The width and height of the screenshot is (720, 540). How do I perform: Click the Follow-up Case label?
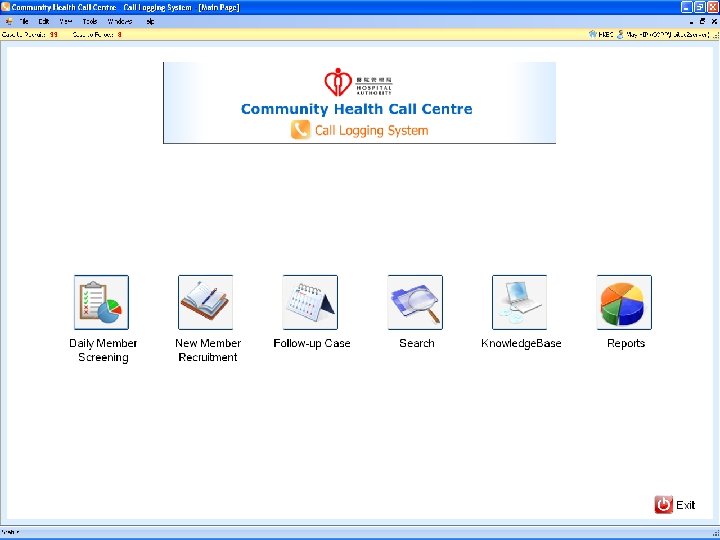(x=312, y=343)
